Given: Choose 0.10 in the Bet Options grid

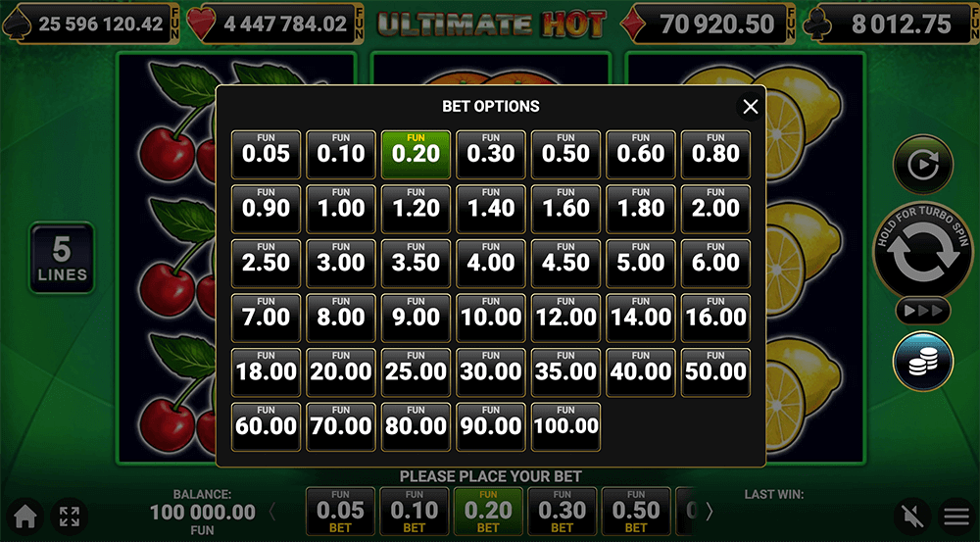Looking at the screenshot, I should (341, 155).
